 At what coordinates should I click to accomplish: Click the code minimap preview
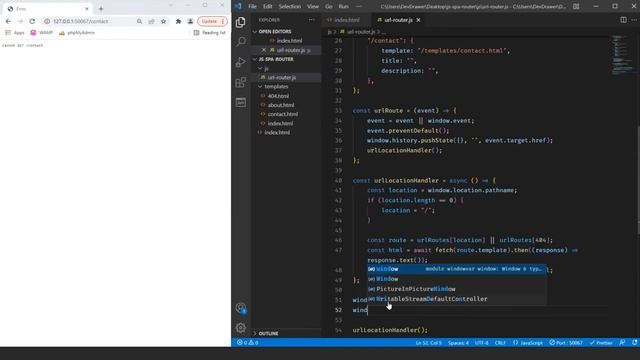623,55
